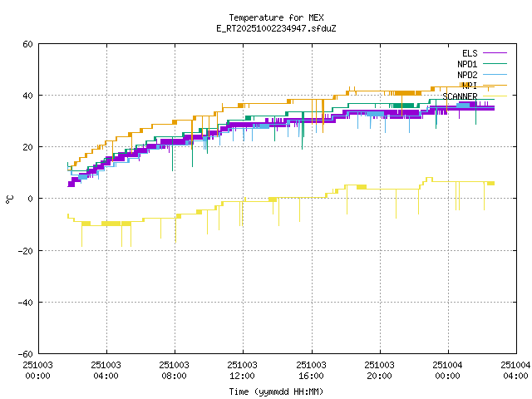The height and width of the screenshot is (399, 532).
Task: Select the 251003 16:00 time tick label
Action: click(x=311, y=370)
